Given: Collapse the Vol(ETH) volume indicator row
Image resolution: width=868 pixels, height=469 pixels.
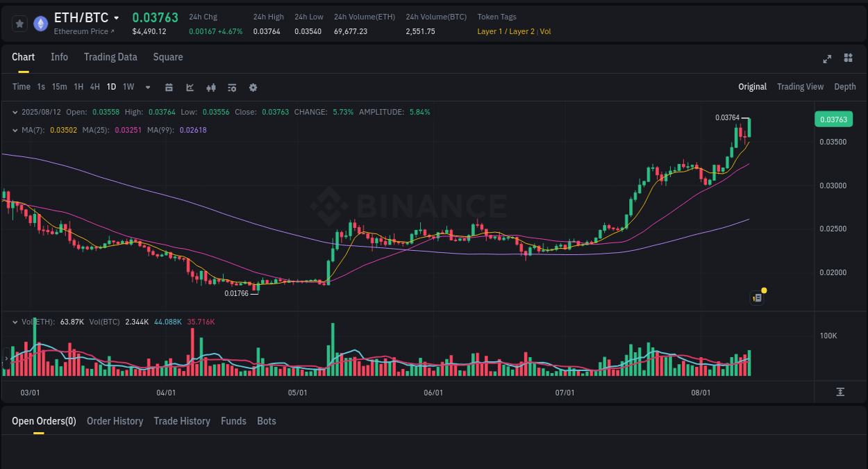Looking at the screenshot, I should pos(15,322).
